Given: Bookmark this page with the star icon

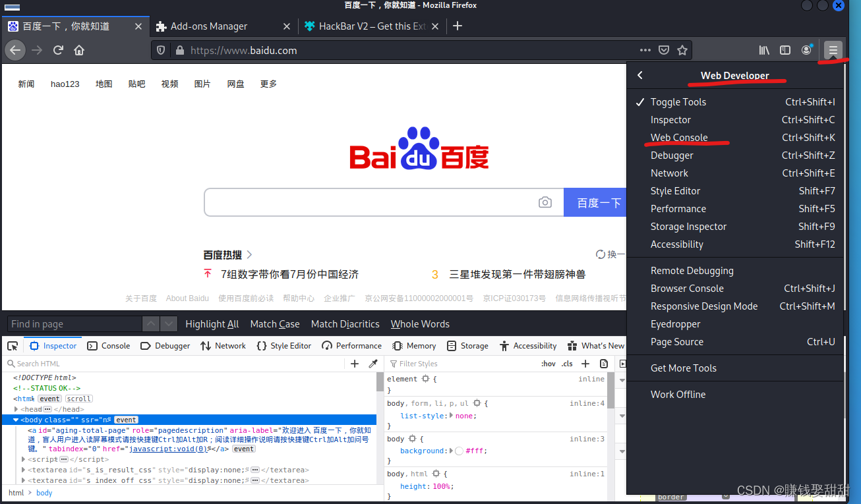Looking at the screenshot, I should tap(682, 50).
